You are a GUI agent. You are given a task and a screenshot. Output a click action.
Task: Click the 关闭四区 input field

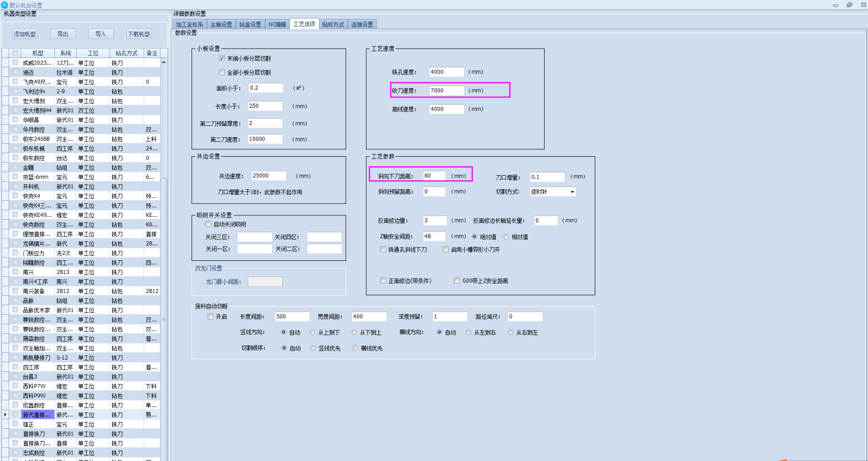[324, 237]
